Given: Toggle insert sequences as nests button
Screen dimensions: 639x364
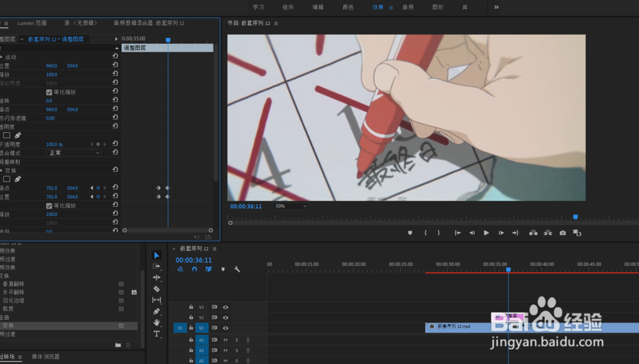Looking at the screenshot, I should point(180,269).
